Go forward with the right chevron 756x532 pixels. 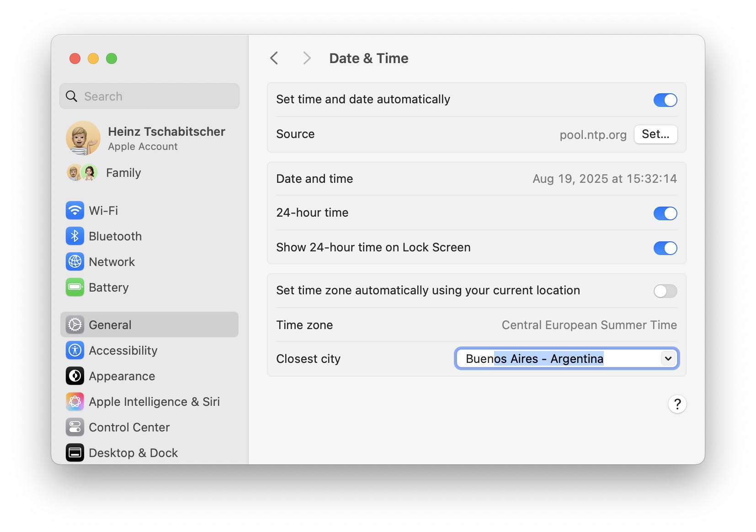[x=307, y=58]
